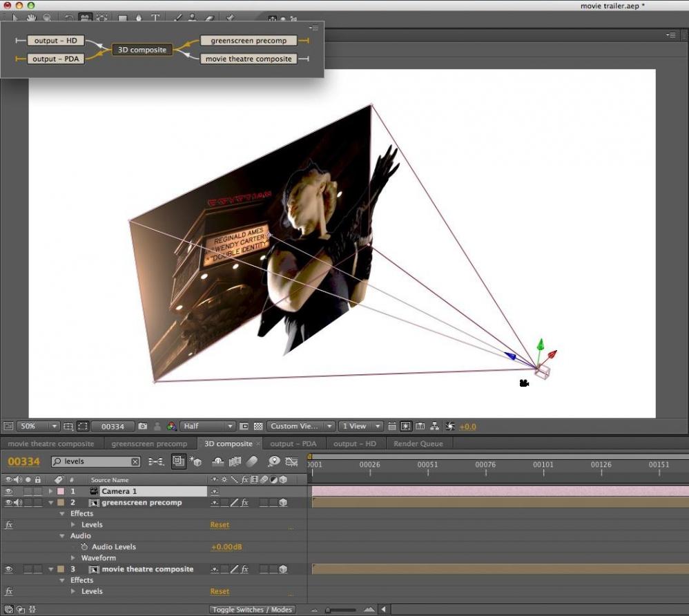The width and height of the screenshot is (689, 616).
Task: Select the Clone Stamp tool
Action: click(x=193, y=18)
